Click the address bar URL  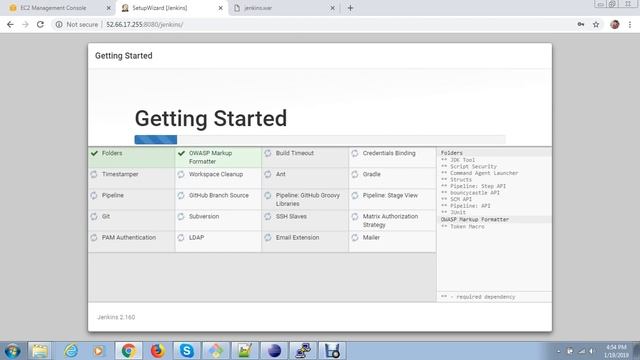144,24
